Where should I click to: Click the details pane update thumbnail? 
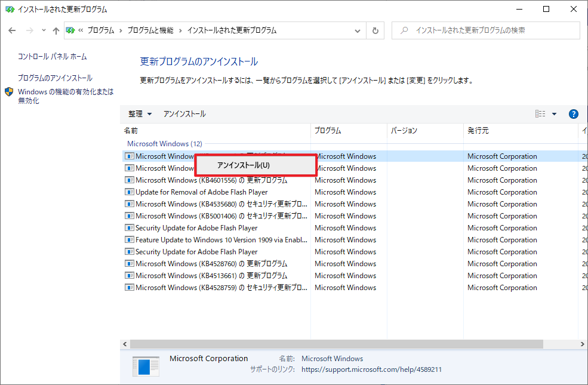click(146, 366)
